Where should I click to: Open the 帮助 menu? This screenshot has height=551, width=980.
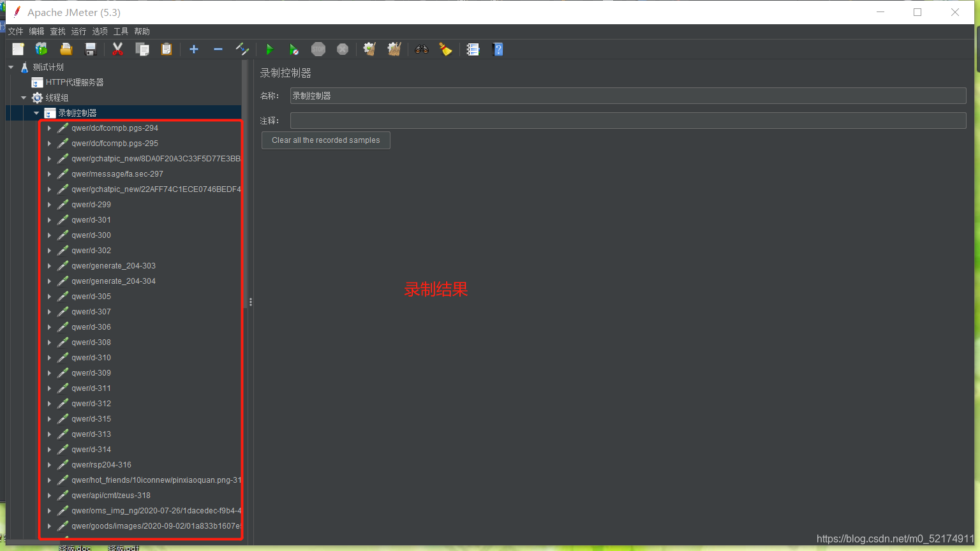(142, 31)
